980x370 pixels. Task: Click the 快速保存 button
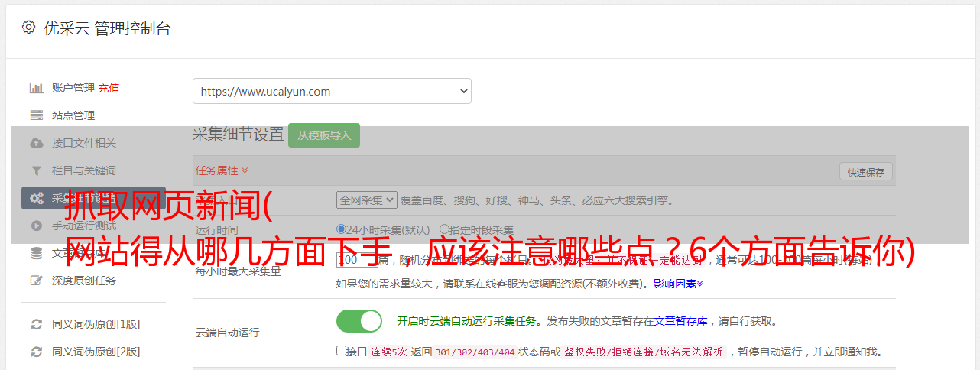point(865,172)
